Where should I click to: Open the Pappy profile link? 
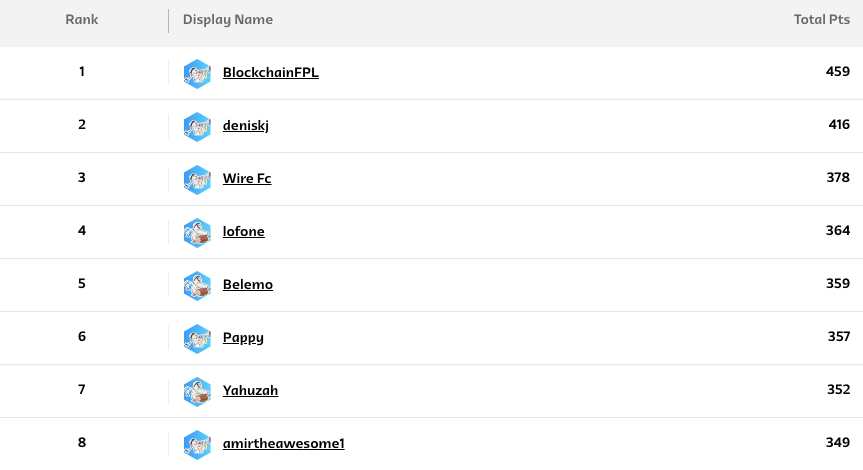pyautogui.click(x=243, y=337)
